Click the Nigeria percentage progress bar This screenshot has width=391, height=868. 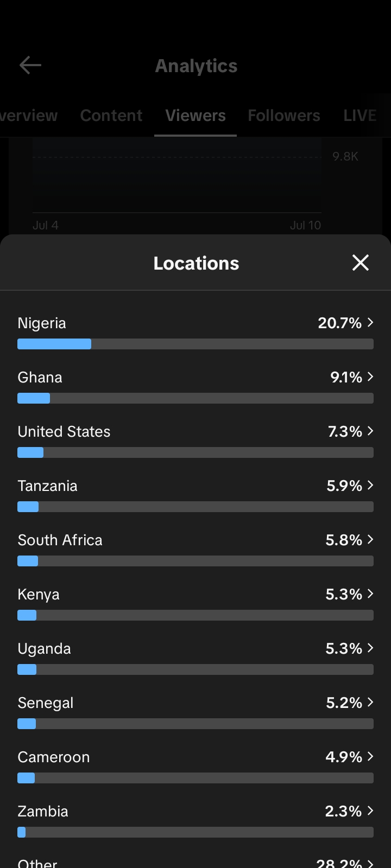click(x=195, y=344)
